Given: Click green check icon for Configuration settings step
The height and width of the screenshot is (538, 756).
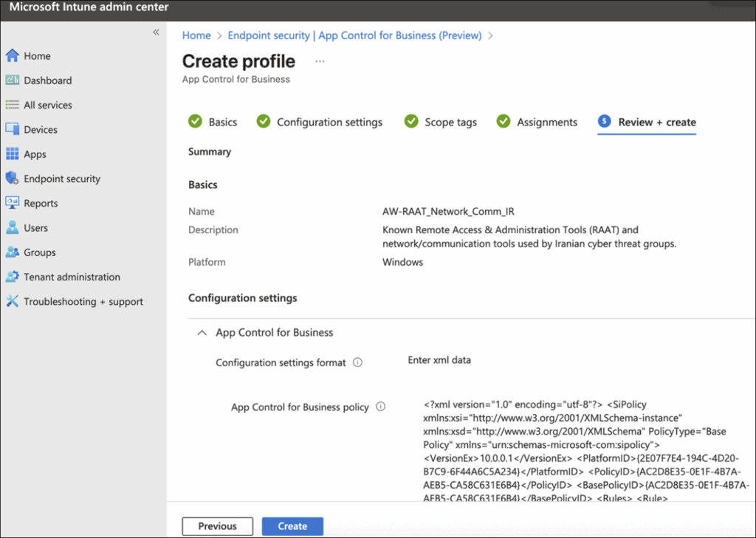Looking at the screenshot, I should point(264,121).
